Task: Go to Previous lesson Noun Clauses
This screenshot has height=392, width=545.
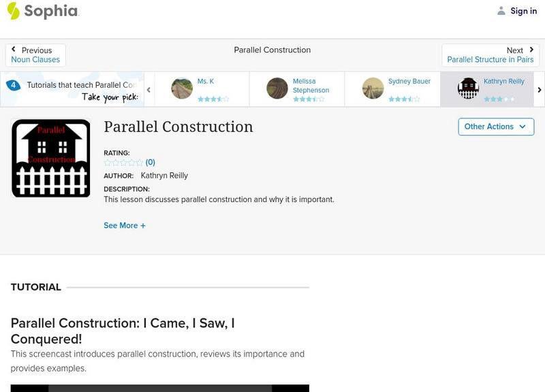Action: 35,55
